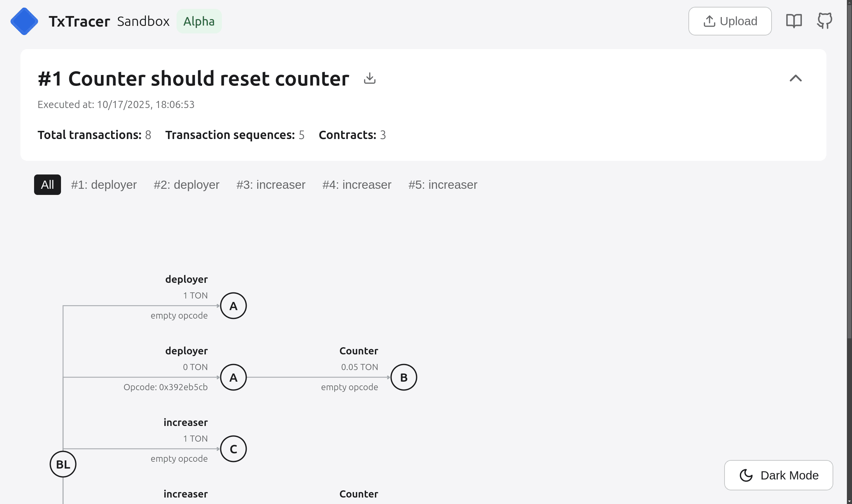Toggle Dark Mode

pos(778,475)
